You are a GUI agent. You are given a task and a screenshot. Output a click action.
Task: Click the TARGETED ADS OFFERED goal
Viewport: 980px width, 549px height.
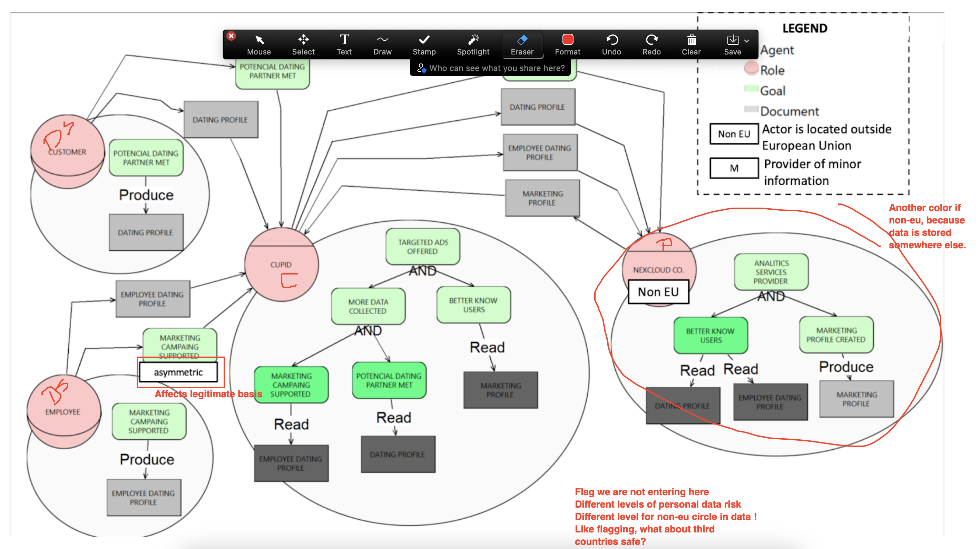[x=422, y=247]
